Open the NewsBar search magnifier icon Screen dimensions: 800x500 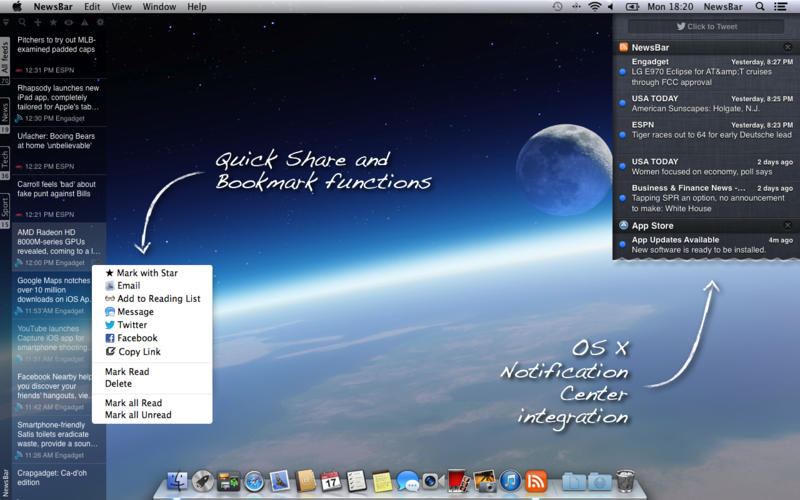pos(22,22)
